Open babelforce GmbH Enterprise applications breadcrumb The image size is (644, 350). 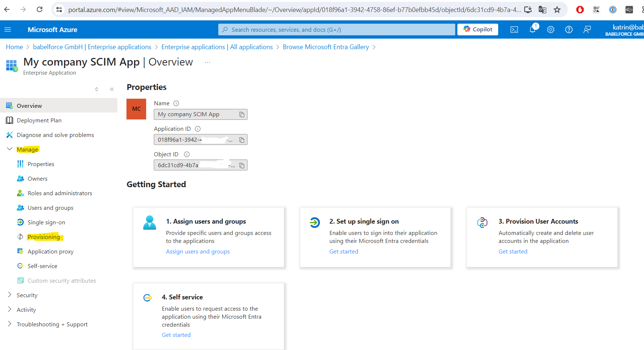pyautogui.click(x=92, y=47)
